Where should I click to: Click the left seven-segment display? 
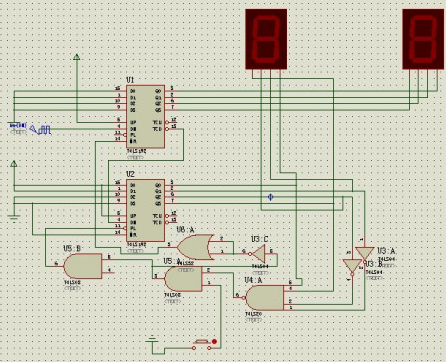266,39
